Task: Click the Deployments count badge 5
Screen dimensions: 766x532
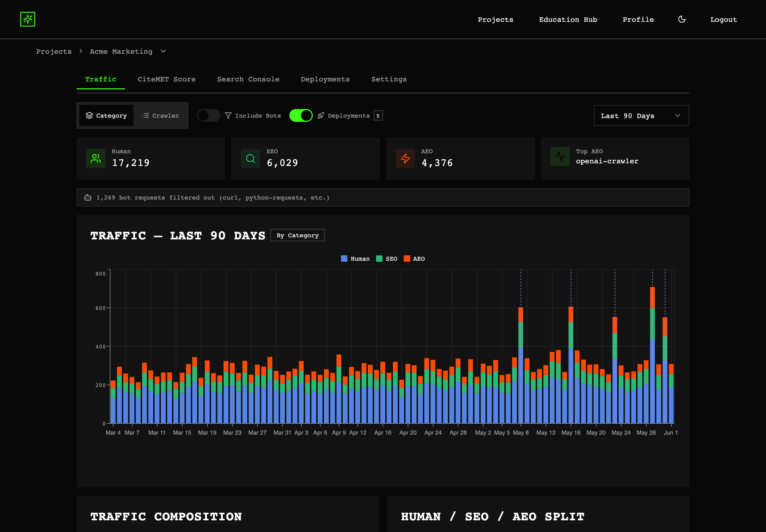Action: point(378,116)
